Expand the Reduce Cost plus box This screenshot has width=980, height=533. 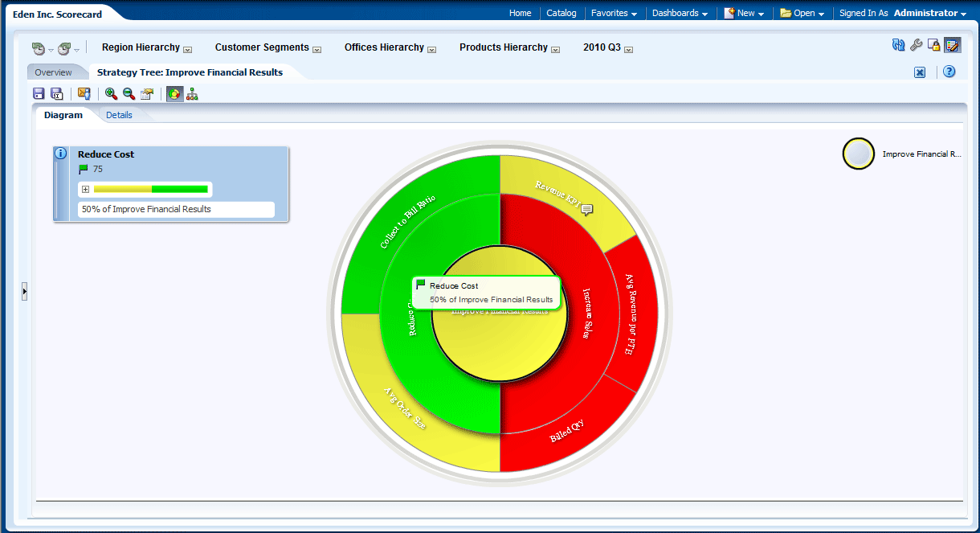(x=85, y=189)
